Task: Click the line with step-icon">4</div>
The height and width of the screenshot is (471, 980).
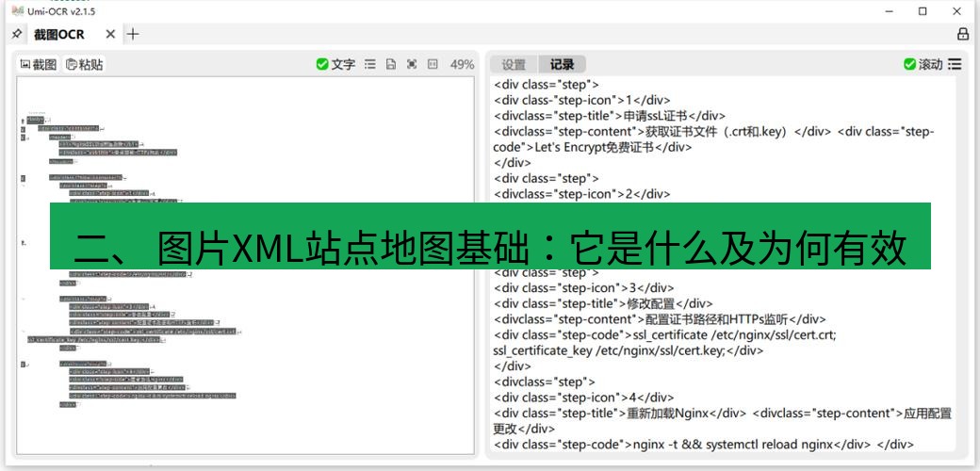Action: 583,398
